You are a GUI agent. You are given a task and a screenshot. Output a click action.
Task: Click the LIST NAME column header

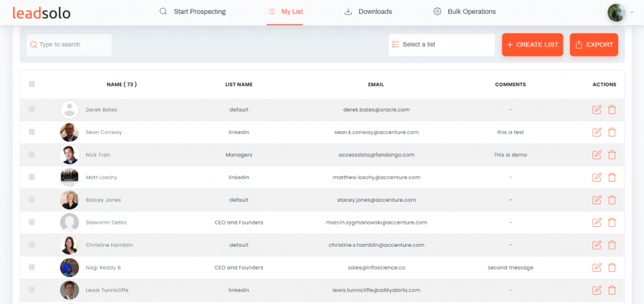239,85
